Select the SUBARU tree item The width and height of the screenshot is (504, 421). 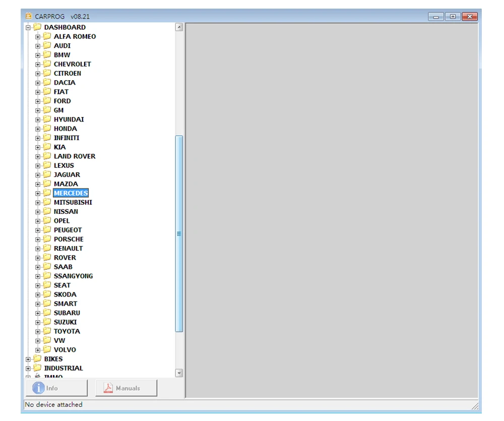tap(67, 313)
